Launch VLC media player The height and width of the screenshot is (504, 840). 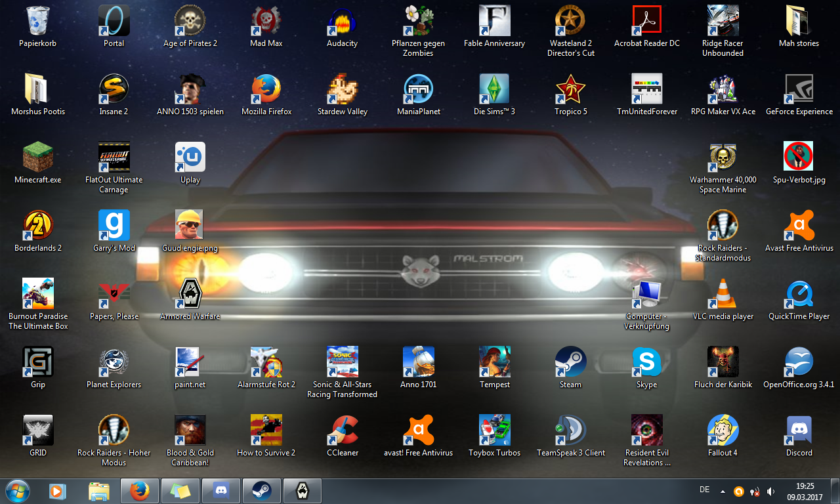[723, 294]
